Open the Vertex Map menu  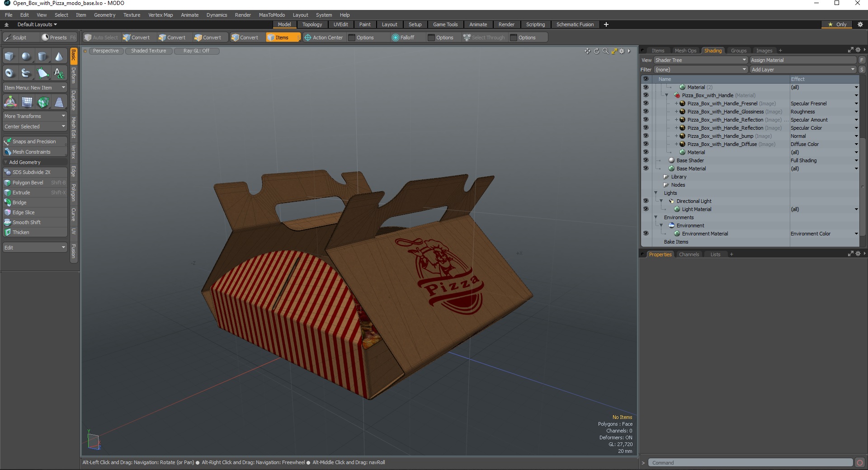point(160,15)
